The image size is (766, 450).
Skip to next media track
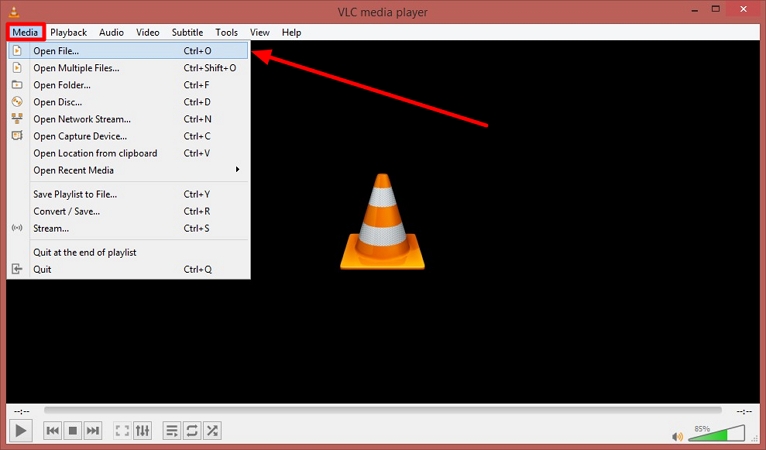[93, 430]
